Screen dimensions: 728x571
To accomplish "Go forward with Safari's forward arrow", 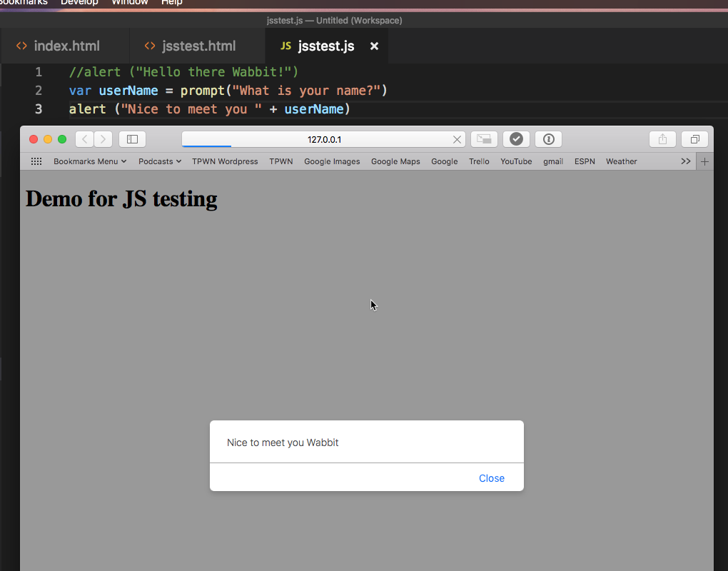I will (x=103, y=139).
